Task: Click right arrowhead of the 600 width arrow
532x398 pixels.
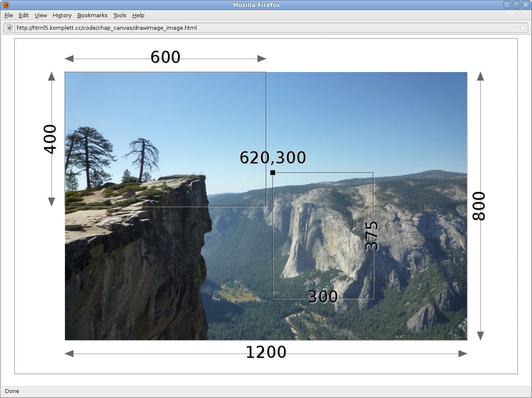Action: click(262, 59)
